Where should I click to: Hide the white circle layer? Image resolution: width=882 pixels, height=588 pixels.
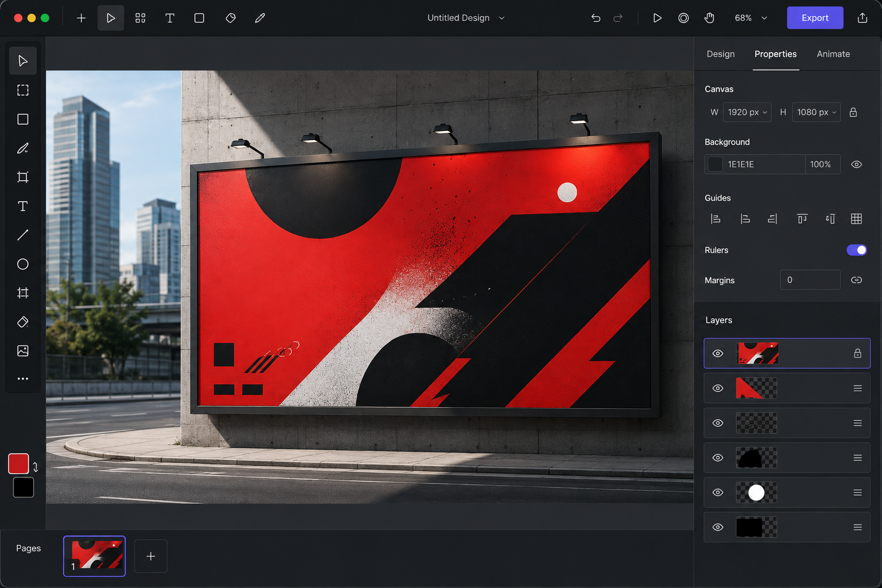point(718,493)
